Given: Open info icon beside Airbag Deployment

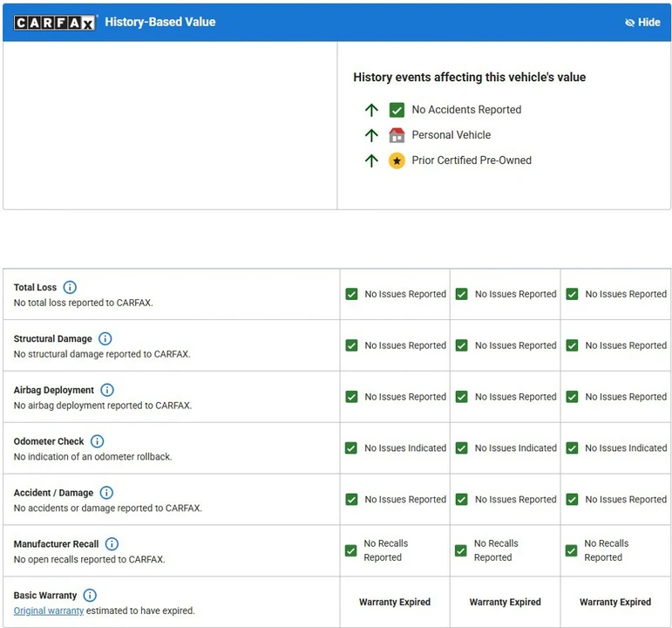Looking at the screenshot, I should [107, 390].
